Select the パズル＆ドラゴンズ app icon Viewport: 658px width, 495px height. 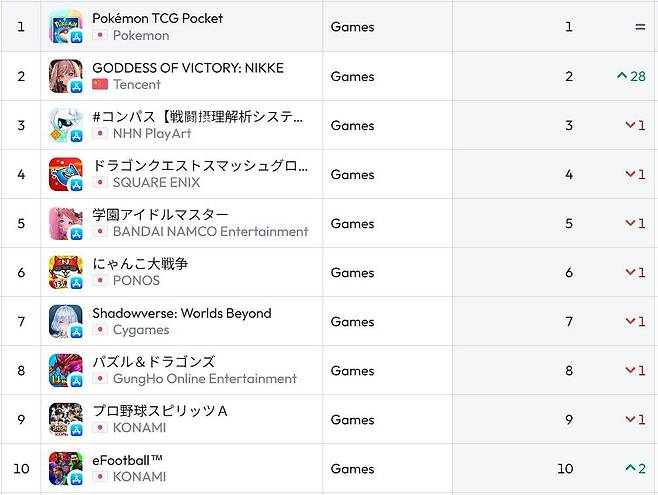pyautogui.click(x=65, y=370)
